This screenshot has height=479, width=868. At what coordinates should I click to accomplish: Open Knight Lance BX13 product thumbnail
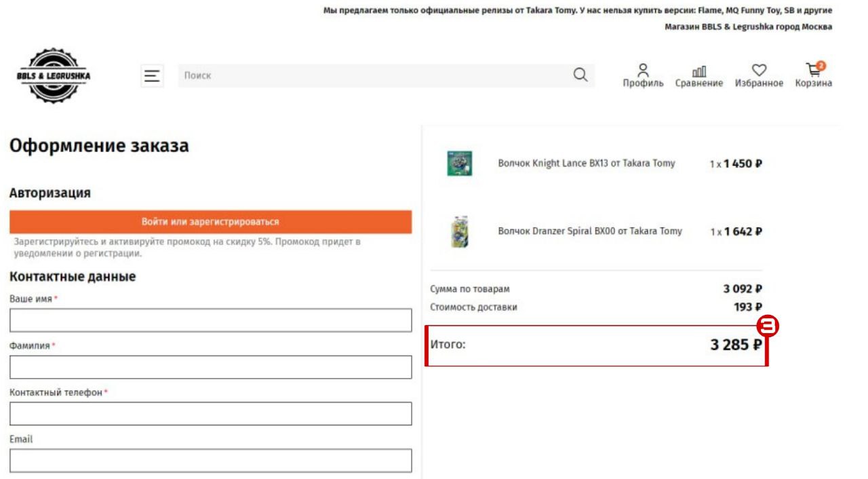click(460, 164)
